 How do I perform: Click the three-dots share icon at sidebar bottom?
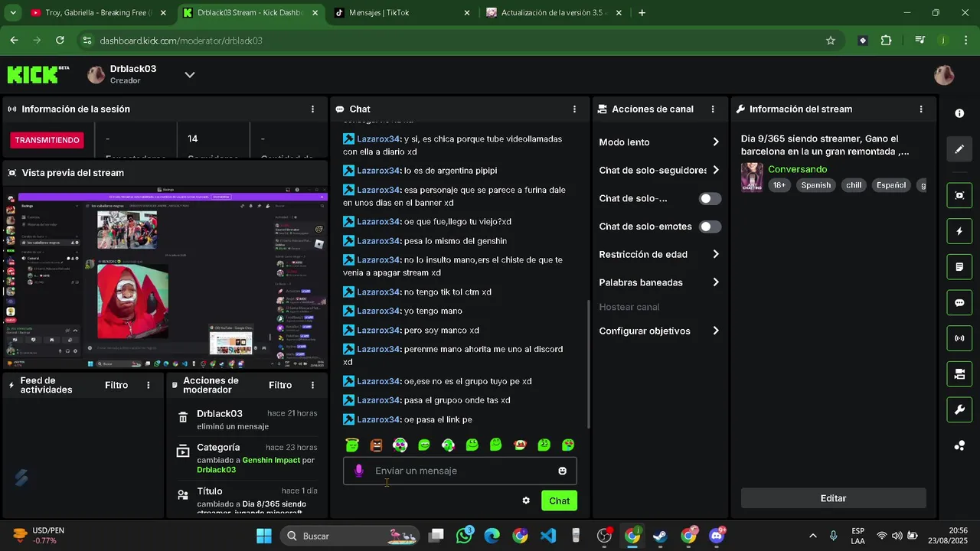point(959,445)
